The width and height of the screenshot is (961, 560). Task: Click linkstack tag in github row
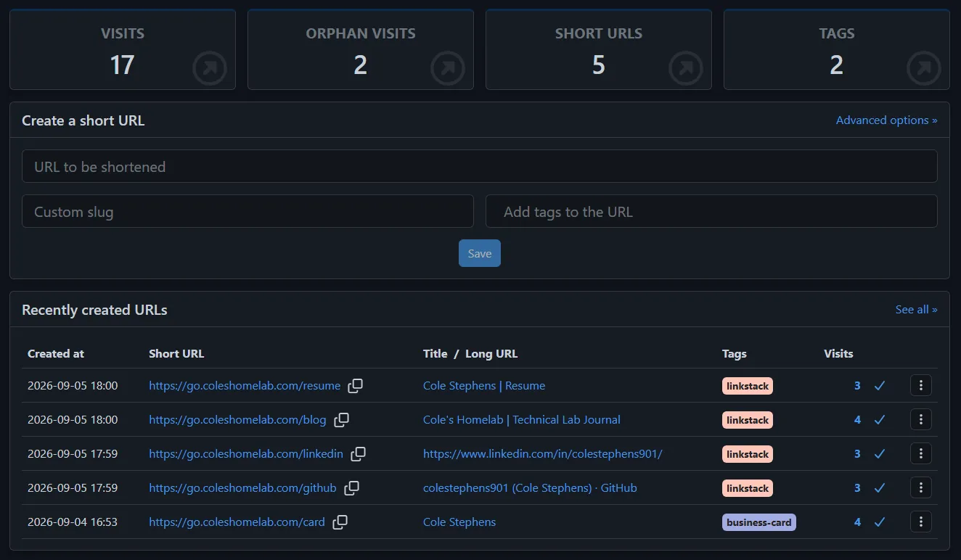click(748, 488)
